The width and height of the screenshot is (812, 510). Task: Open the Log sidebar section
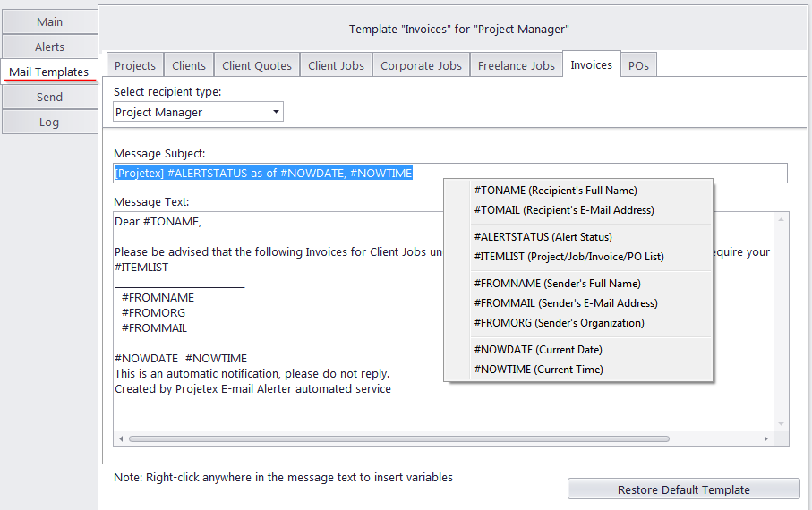tap(50, 123)
